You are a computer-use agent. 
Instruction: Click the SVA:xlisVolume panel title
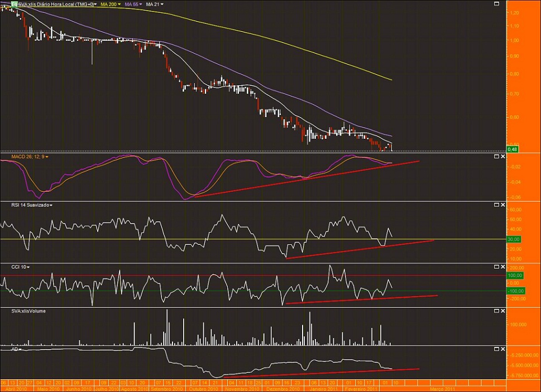(28, 311)
